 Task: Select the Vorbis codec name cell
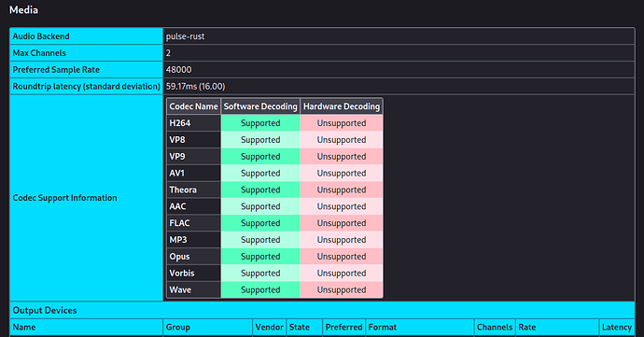coord(193,273)
